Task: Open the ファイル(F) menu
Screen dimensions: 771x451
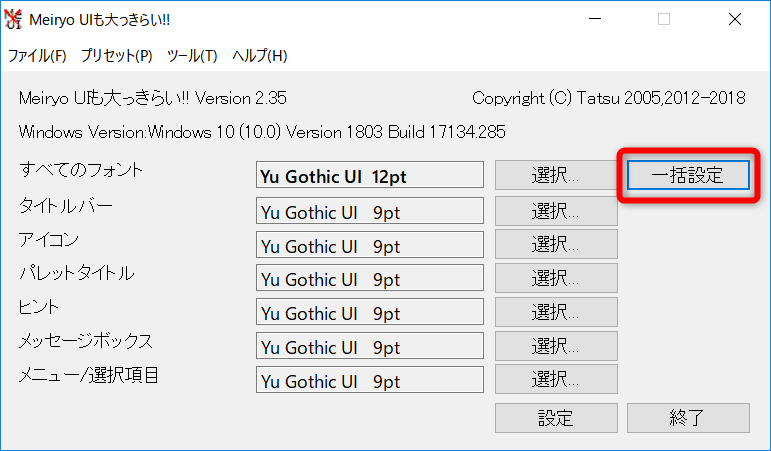Action: point(37,56)
